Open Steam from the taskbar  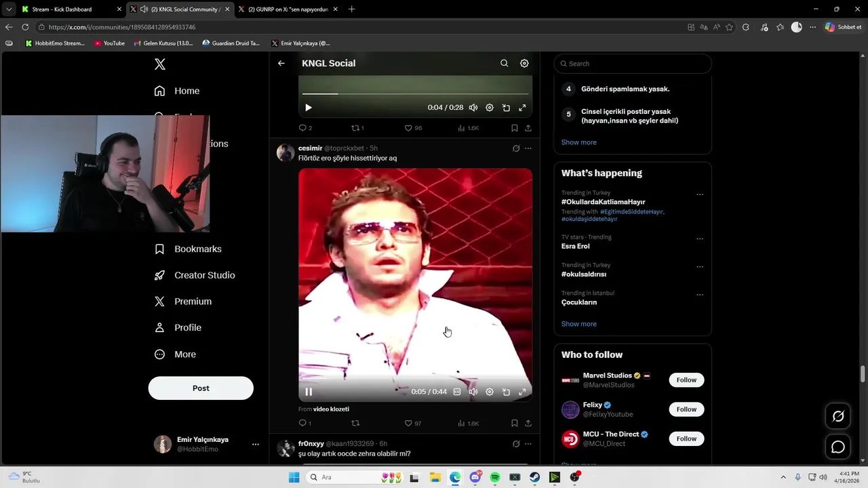[535, 477]
